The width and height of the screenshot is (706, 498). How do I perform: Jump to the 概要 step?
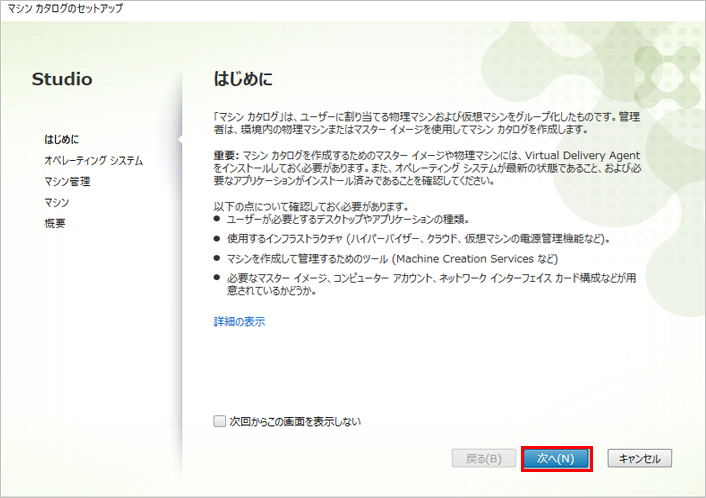[55, 223]
